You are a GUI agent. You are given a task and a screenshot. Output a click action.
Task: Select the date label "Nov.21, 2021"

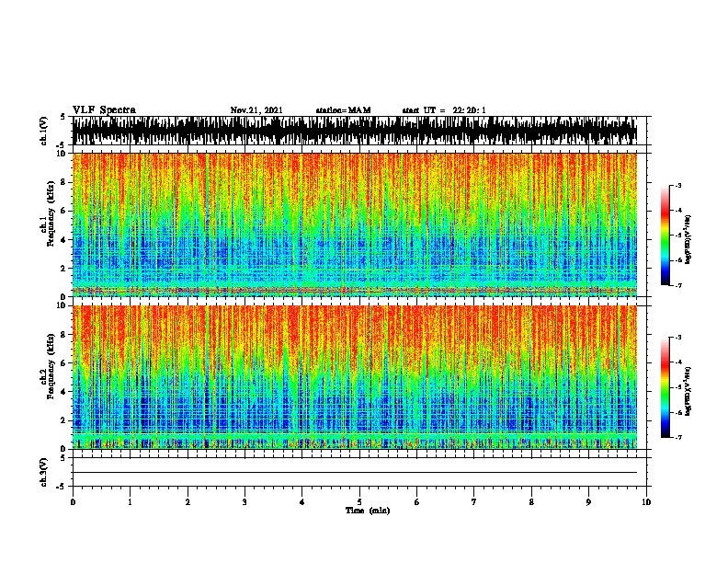[x=256, y=110]
